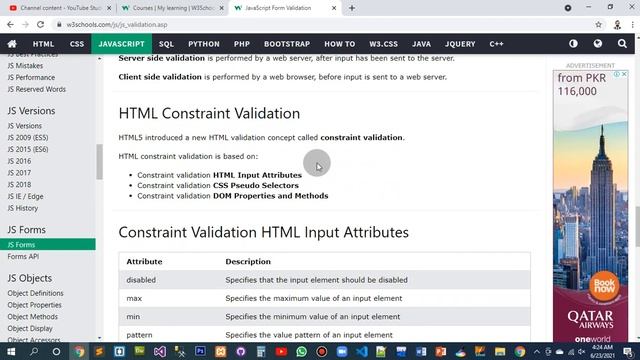Click the 'disabled' attribute table cell
640x360 pixels.
(141, 280)
